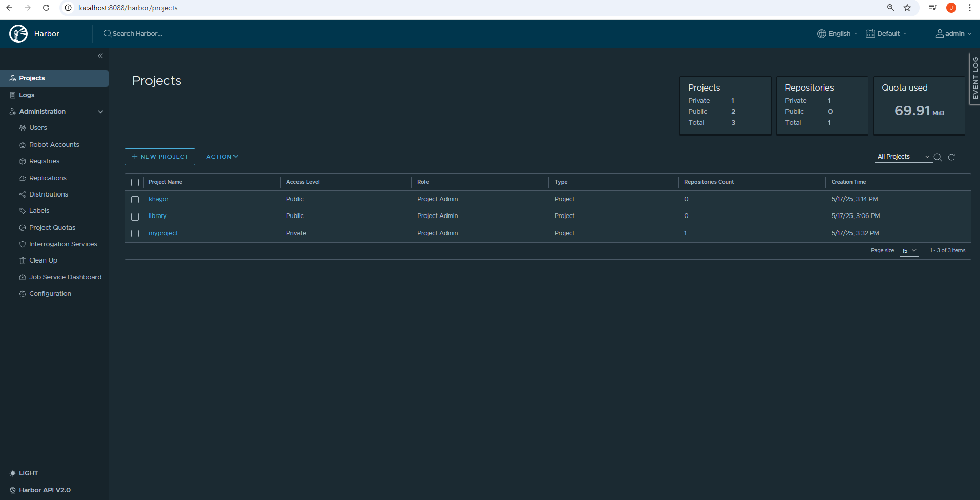
Task: Refresh the projects list
Action: (951, 157)
